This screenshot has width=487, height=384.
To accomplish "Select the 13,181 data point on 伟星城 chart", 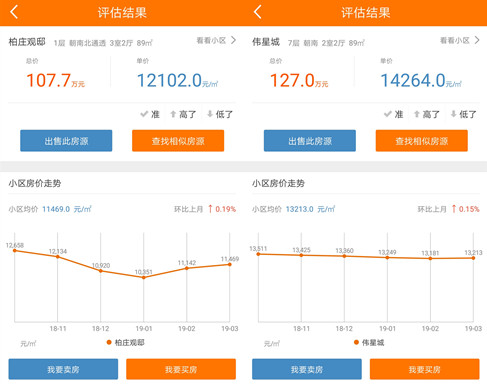I will pos(430,258).
